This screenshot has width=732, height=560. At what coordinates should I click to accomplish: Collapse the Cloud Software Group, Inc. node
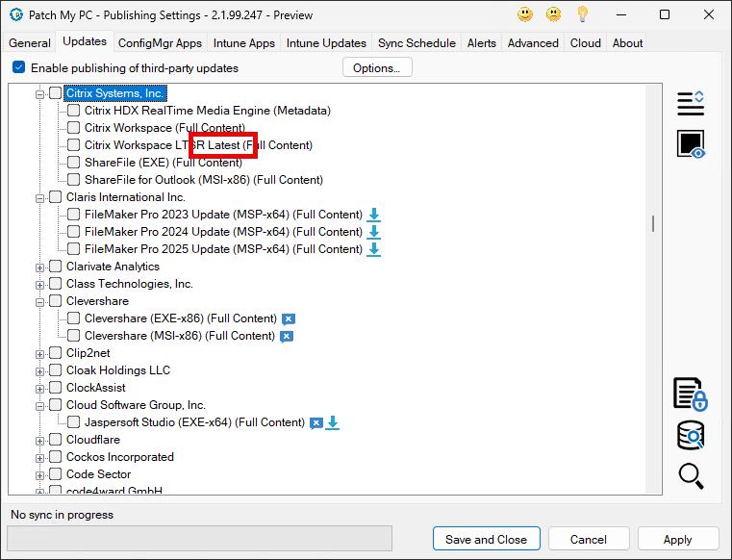click(39, 406)
